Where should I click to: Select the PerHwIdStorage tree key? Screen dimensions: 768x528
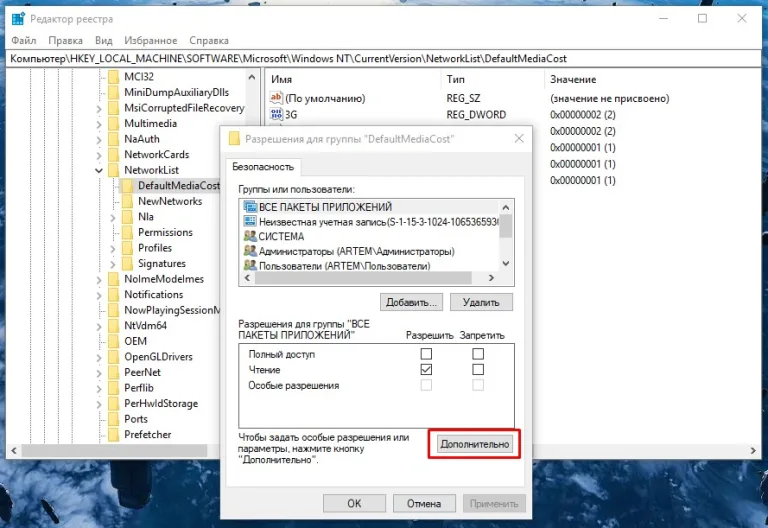tap(161, 404)
